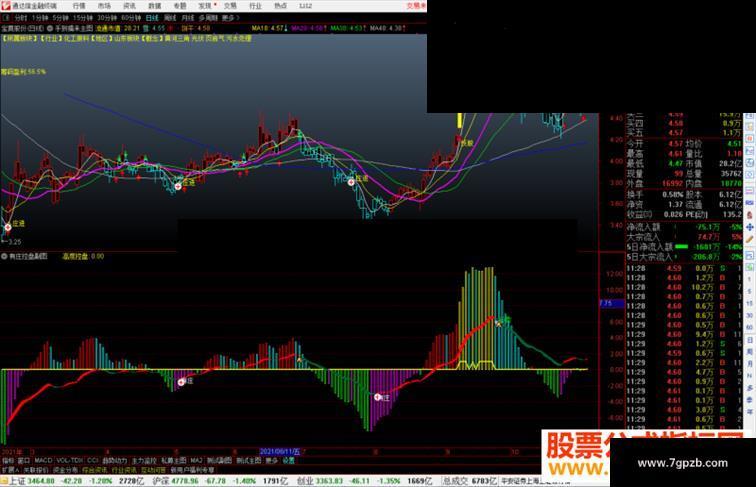This screenshot has width=756, height=487.
Task: Open the 综合资讯 link
Action: pos(94,469)
